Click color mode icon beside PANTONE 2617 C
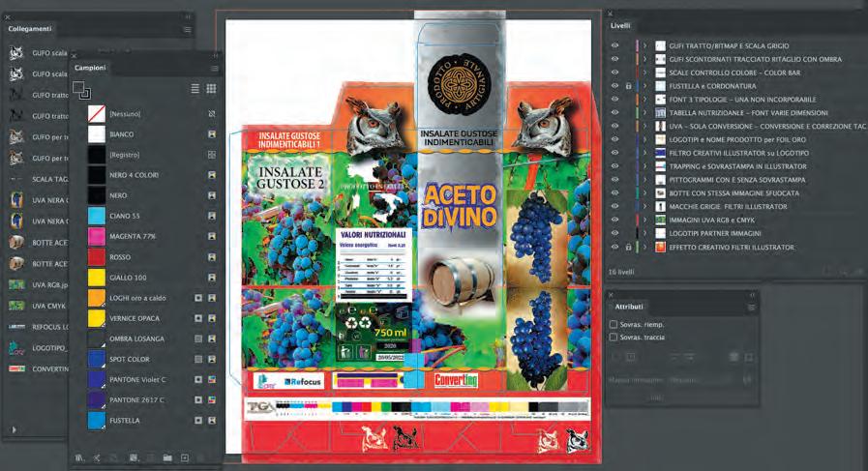The width and height of the screenshot is (868, 471). pos(212,400)
